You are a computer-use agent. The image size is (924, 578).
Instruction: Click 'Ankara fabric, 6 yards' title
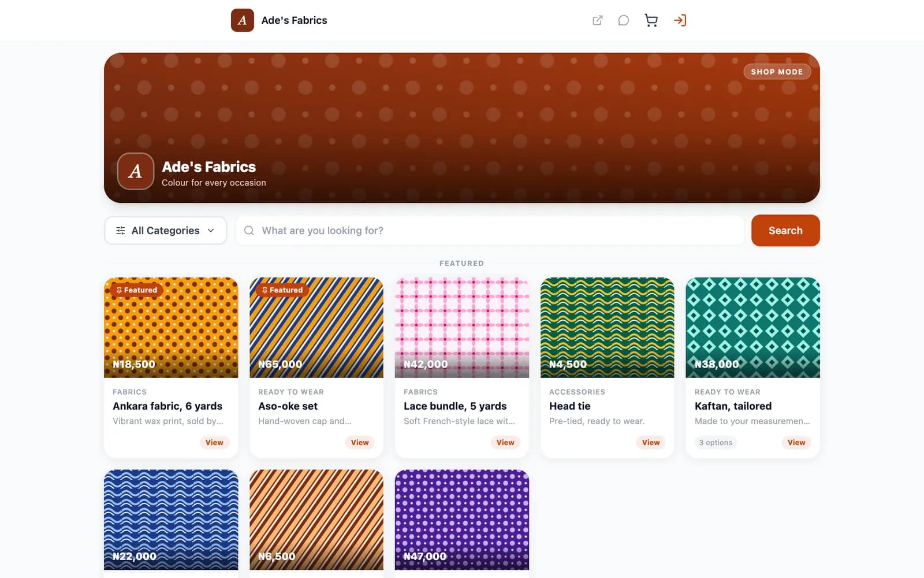pyautogui.click(x=167, y=406)
